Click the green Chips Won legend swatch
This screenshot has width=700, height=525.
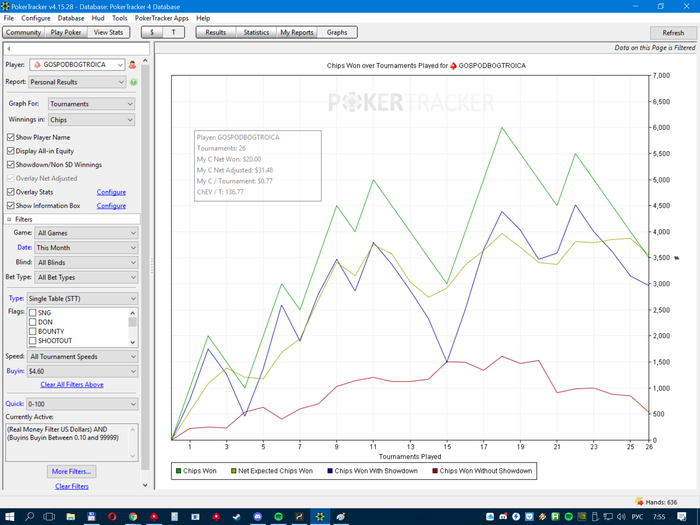point(179,470)
